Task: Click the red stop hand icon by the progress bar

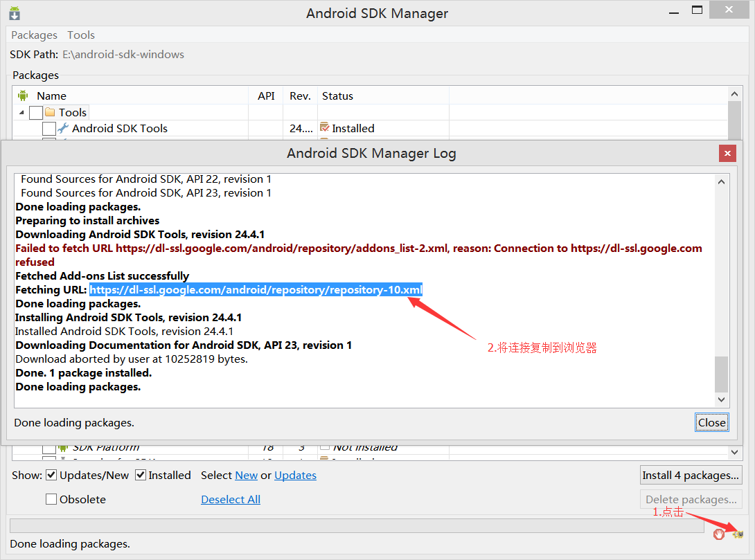Action: click(719, 534)
